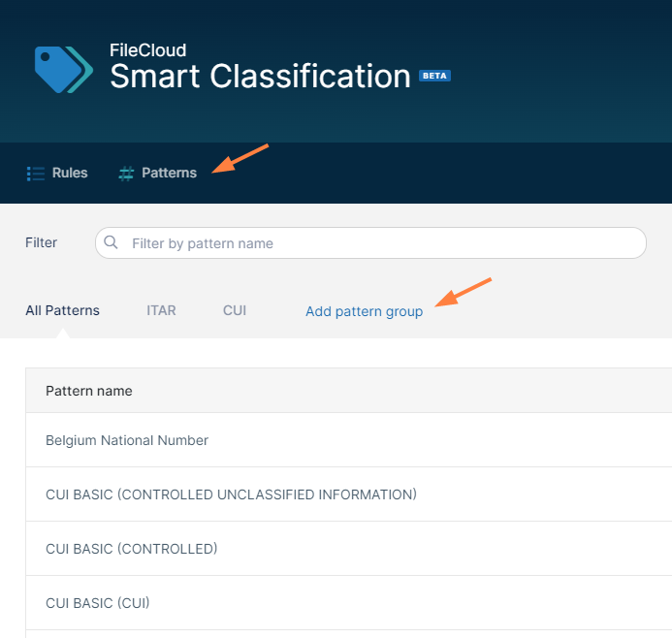Click the FileCloud text above the title
The width and height of the screenshot is (672, 638).
(x=147, y=49)
